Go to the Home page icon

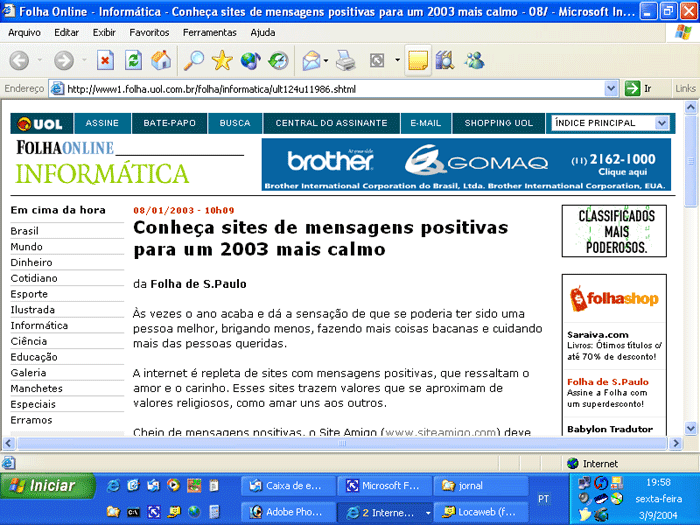coord(161,60)
